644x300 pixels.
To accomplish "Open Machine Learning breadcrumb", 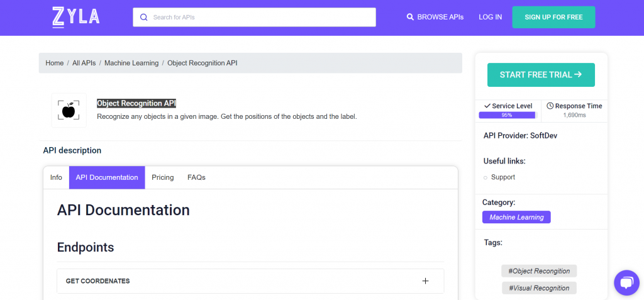I will point(131,63).
